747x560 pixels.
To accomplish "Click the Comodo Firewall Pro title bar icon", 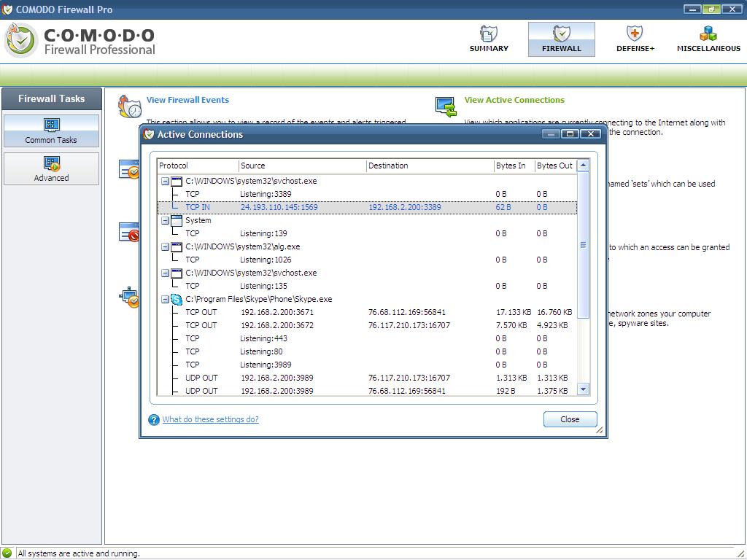I will tap(7, 9).
